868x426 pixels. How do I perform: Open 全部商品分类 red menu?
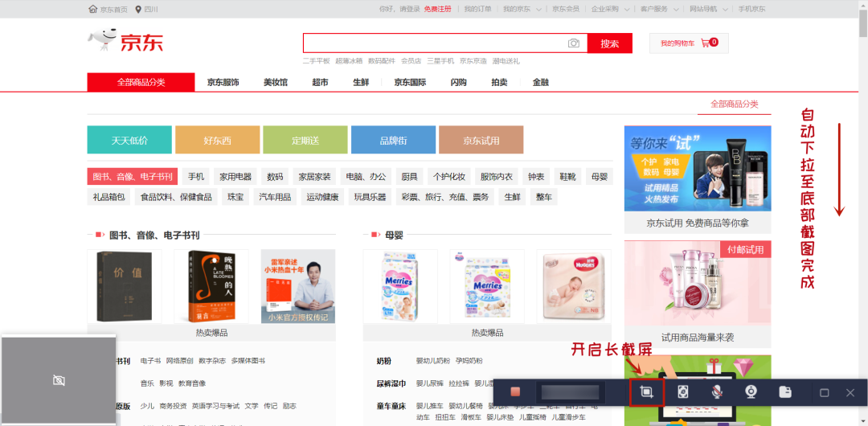click(x=141, y=82)
